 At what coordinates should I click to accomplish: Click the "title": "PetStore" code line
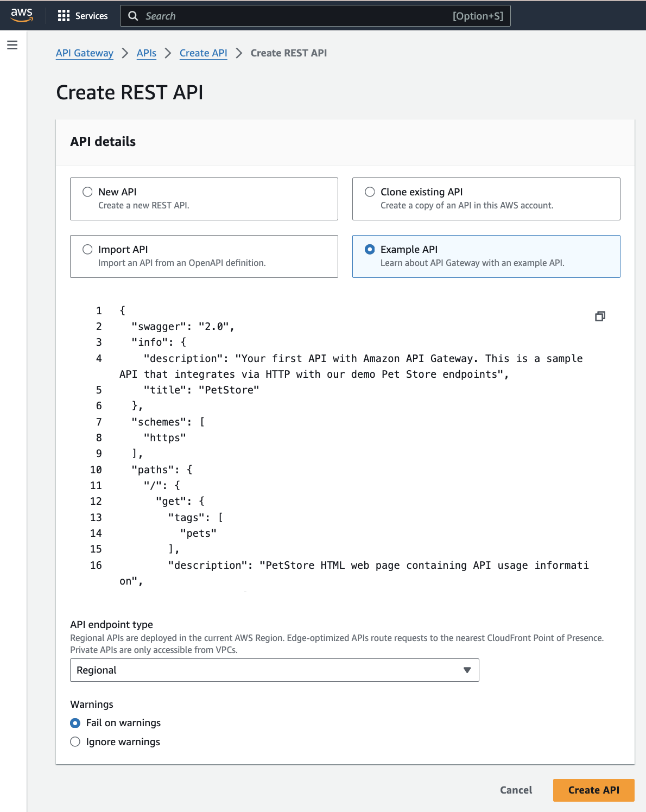(x=201, y=390)
